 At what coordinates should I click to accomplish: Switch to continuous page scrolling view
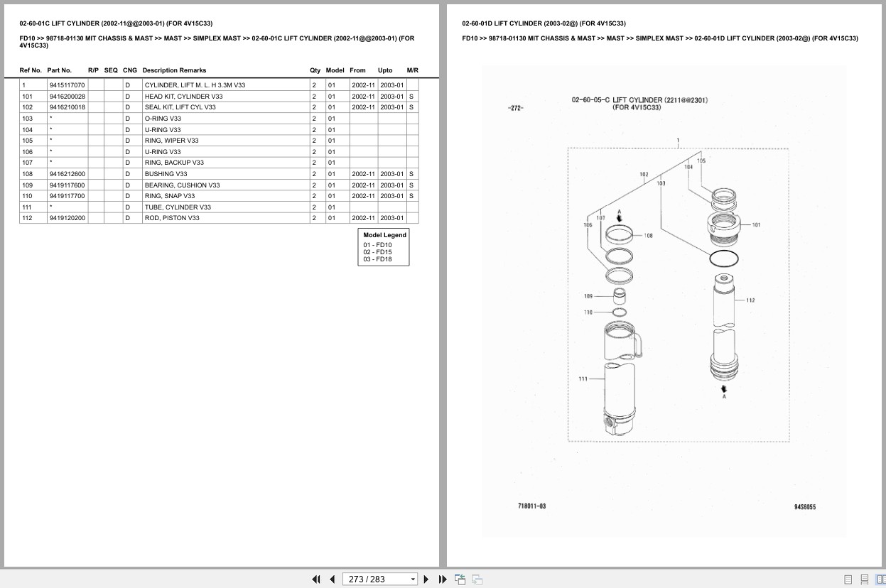pyautogui.click(x=865, y=579)
